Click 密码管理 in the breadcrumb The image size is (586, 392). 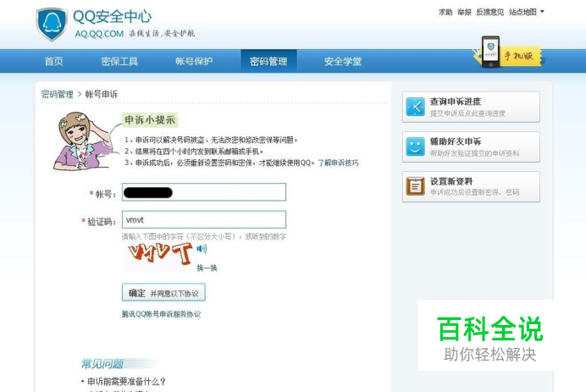pyautogui.click(x=58, y=94)
